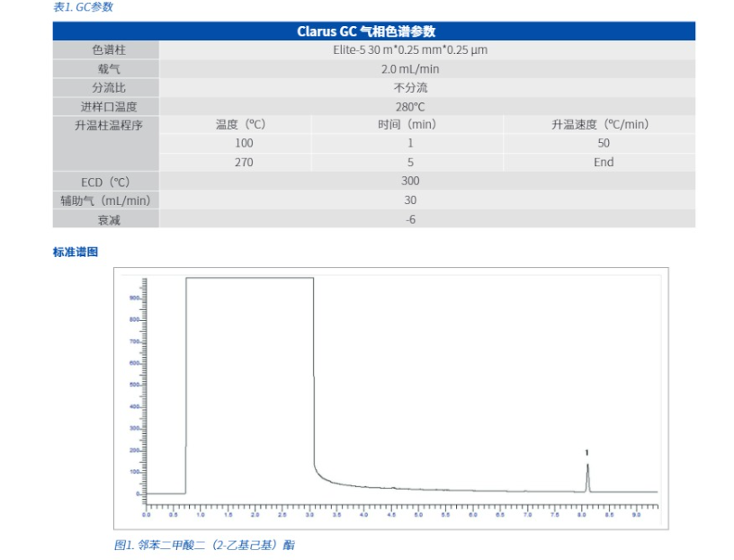Select the attenuation value "-6"

[x=410, y=219]
